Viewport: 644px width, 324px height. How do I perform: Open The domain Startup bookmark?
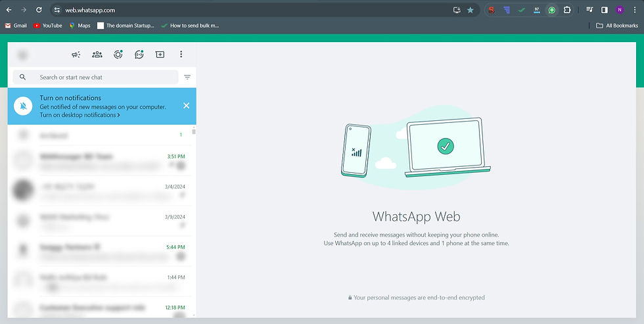coord(126,26)
